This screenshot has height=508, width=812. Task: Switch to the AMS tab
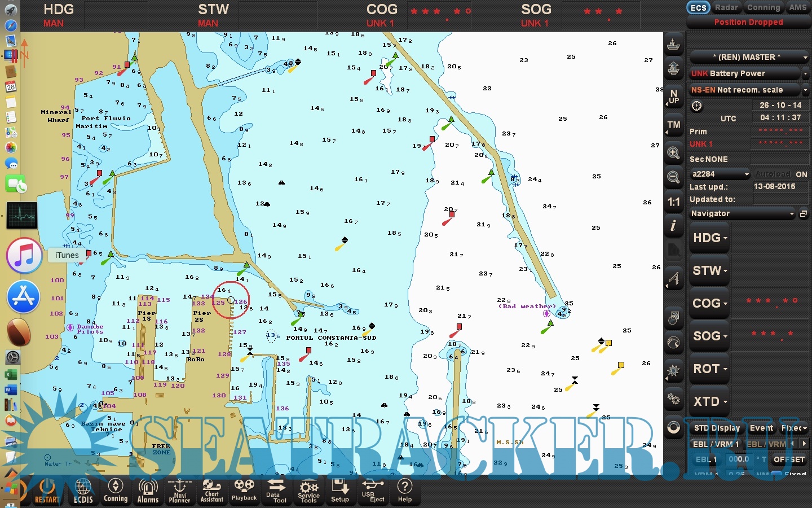(x=797, y=7)
